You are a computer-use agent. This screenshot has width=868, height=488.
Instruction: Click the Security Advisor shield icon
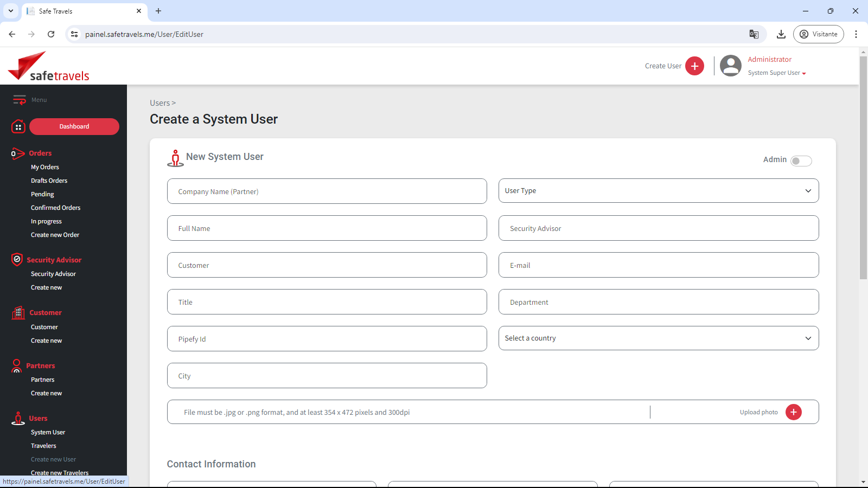click(x=17, y=260)
